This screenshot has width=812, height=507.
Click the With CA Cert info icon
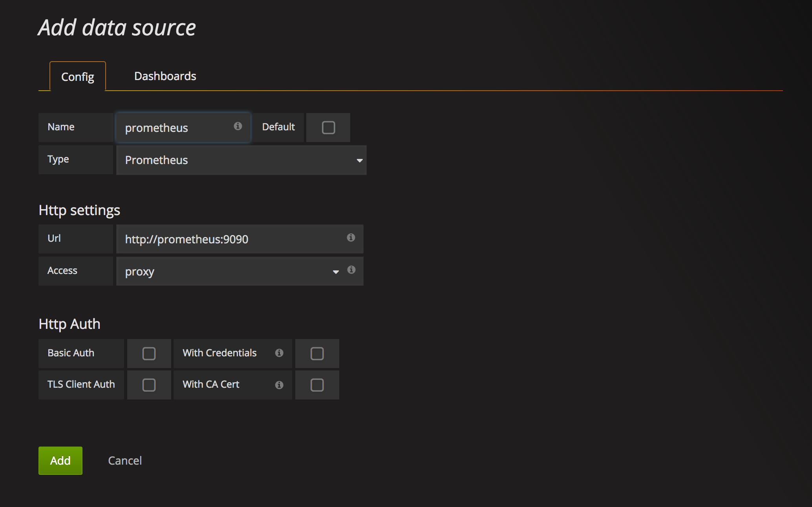coord(279,385)
